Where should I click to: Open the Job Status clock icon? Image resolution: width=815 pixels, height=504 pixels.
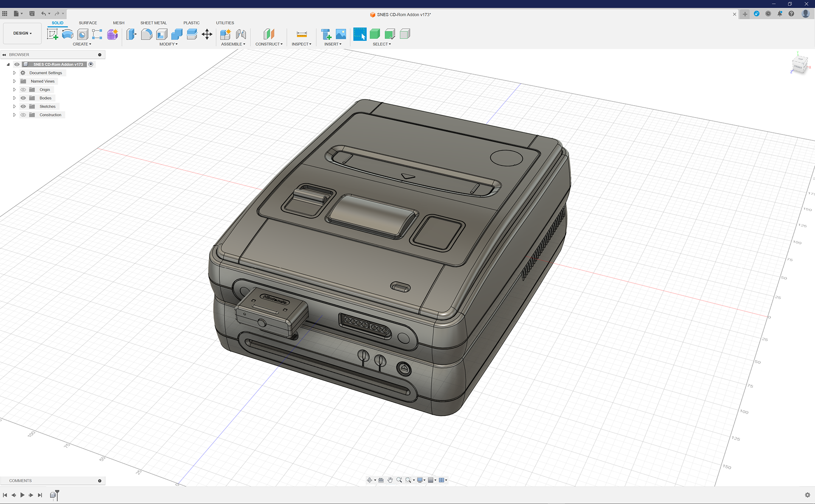pos(768,14)
